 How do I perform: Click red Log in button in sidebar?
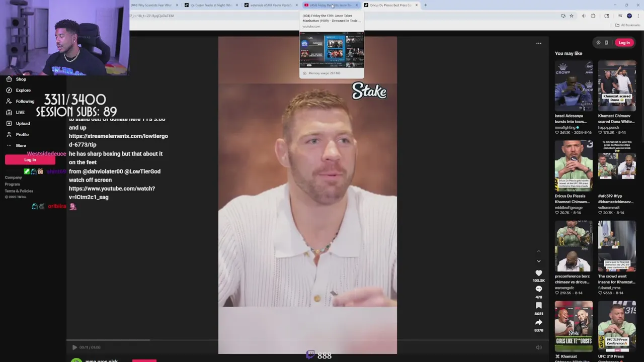coord(30,160)
